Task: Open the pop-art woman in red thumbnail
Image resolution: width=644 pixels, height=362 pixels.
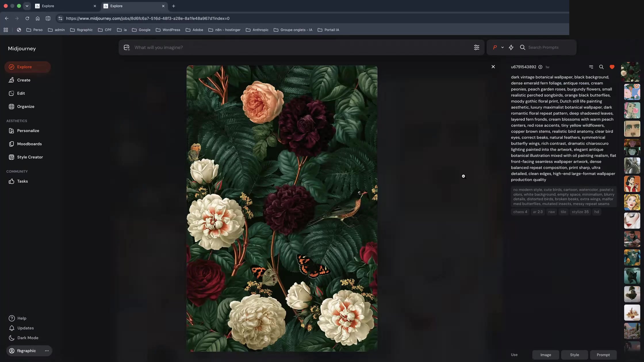Action: pyautogui.click(x=632, y=184)
